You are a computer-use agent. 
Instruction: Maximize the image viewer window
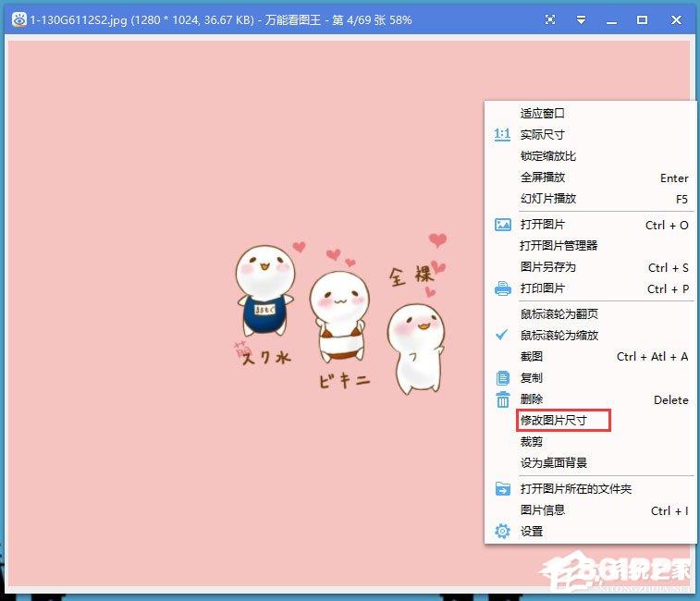click(x=642, y=19)
